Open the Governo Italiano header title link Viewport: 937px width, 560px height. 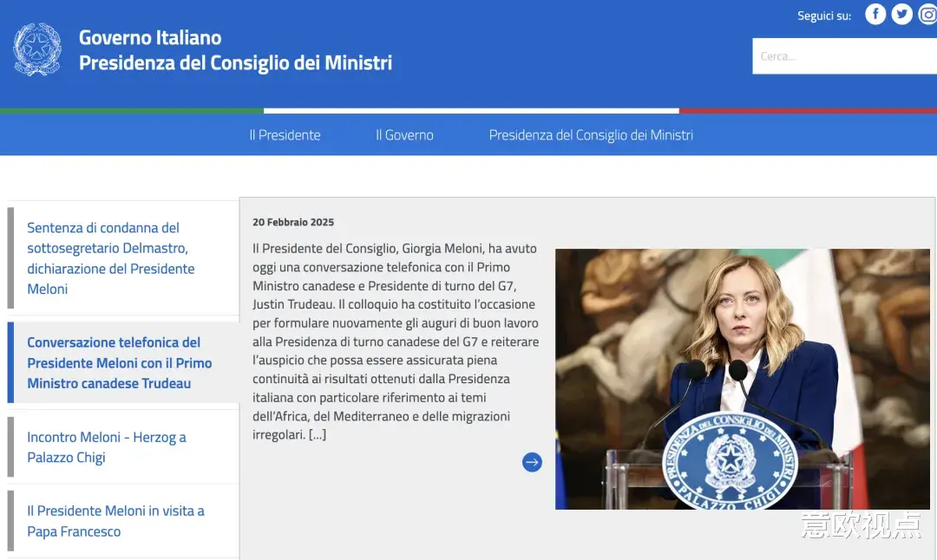[235, 50]
